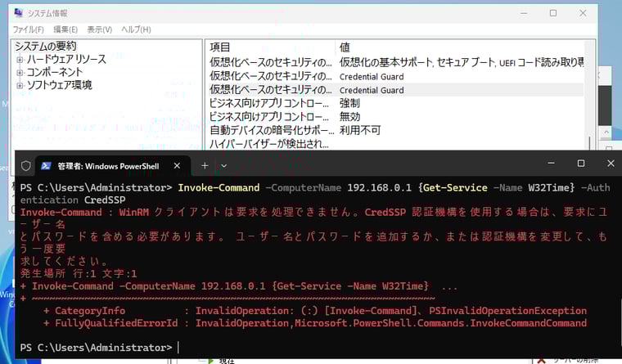This screenshot has height=364, width=622.
Task: Close the システム情報 window
Action: coord(583,13)
